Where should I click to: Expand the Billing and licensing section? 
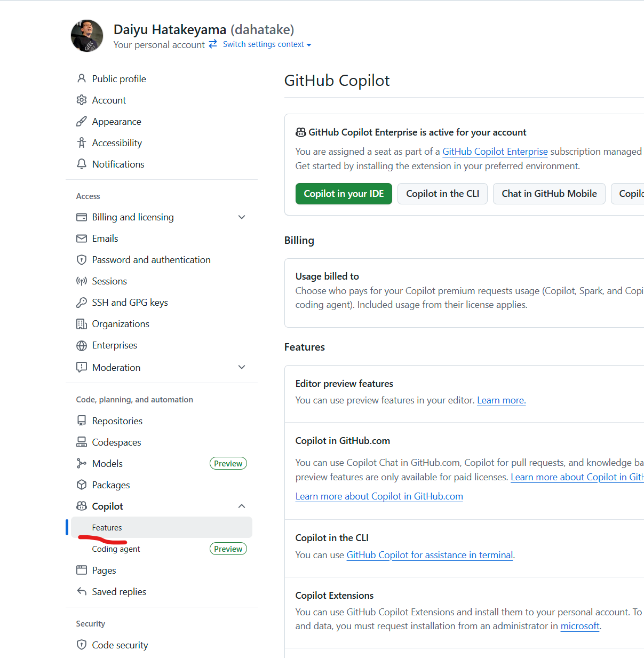(242, 217)
